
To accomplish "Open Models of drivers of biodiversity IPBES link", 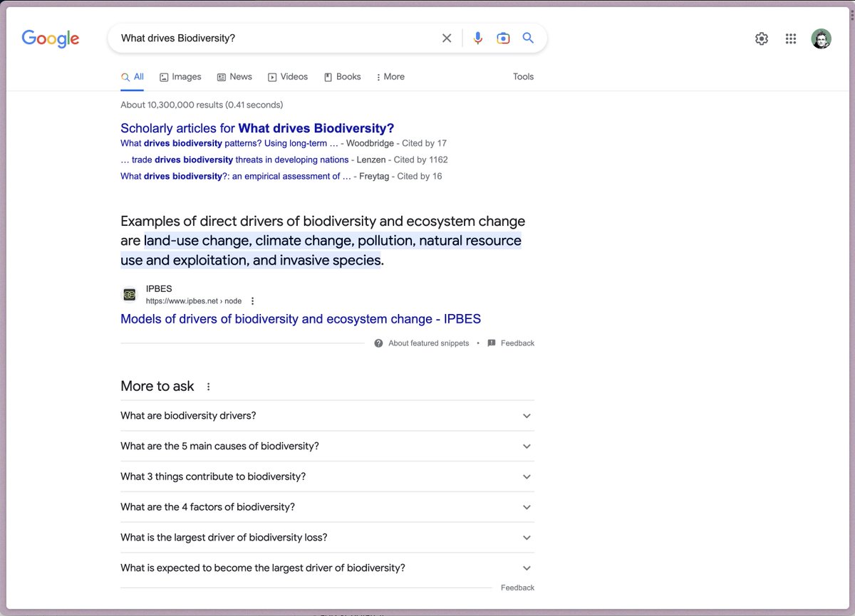I will [x=301, y=319].
